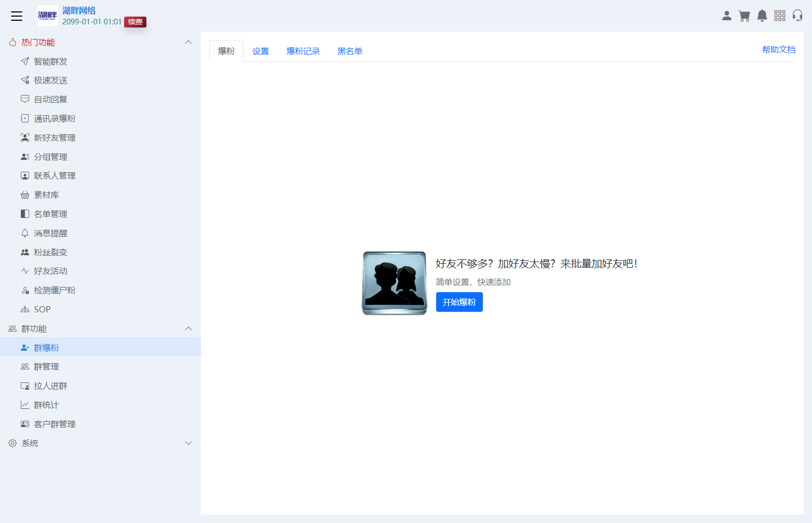Image resolution: width=812 pixels, height=523 pixels.
Task: Click the notification bell icon
Action: pos(762,16)
